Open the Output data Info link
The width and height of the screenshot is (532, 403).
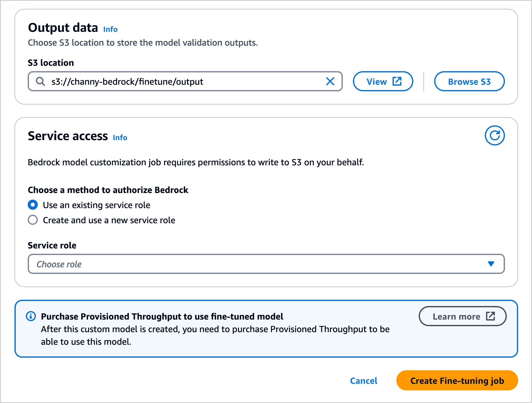click(110, 29)
